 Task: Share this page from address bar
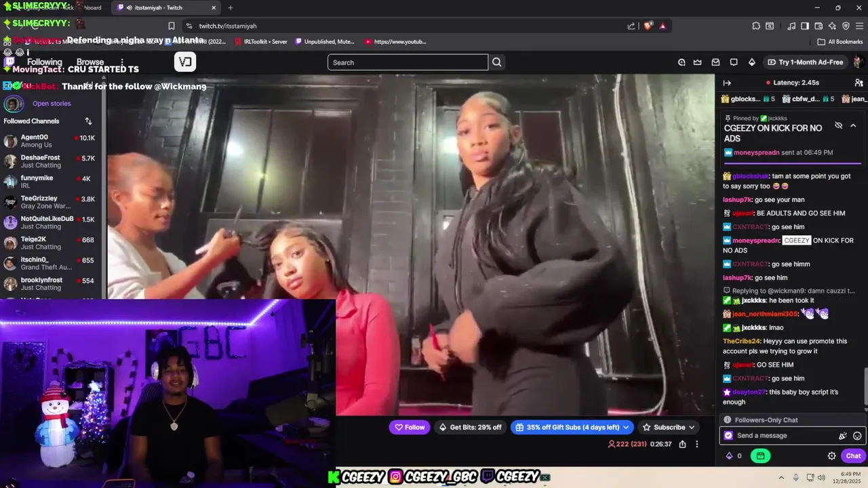631,26
